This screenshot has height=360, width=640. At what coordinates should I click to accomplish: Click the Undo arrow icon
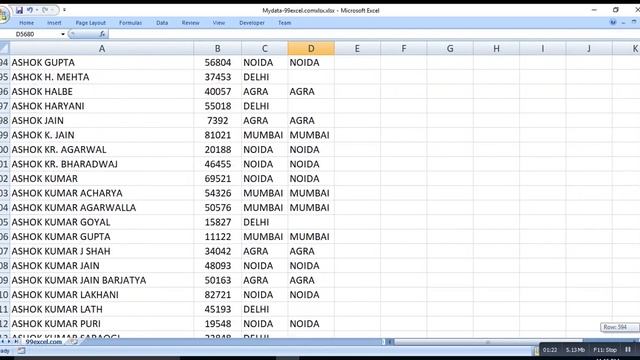(30, 10)
